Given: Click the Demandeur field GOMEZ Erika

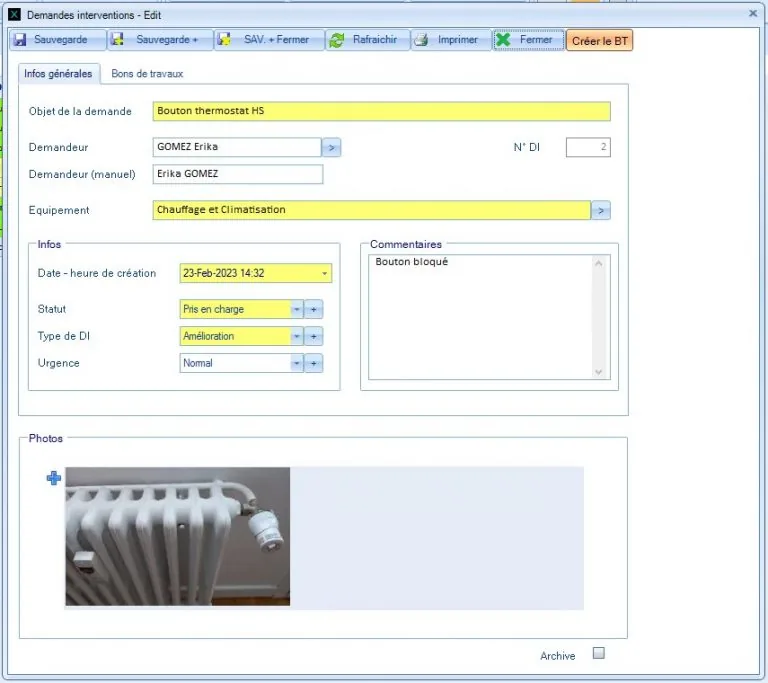Looking at the screenshot, I should coord(237,147).
